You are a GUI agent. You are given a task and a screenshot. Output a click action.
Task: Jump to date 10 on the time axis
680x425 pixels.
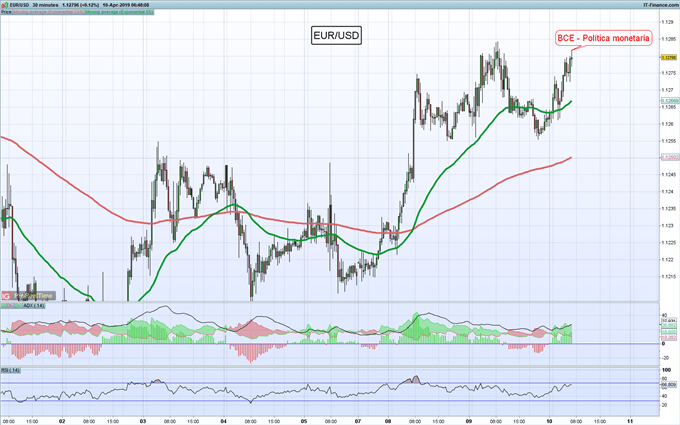click(549, 421)
